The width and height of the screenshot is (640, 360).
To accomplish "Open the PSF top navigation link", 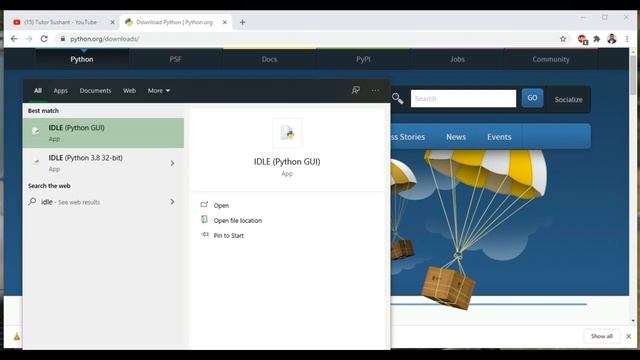I will point(176,59).
